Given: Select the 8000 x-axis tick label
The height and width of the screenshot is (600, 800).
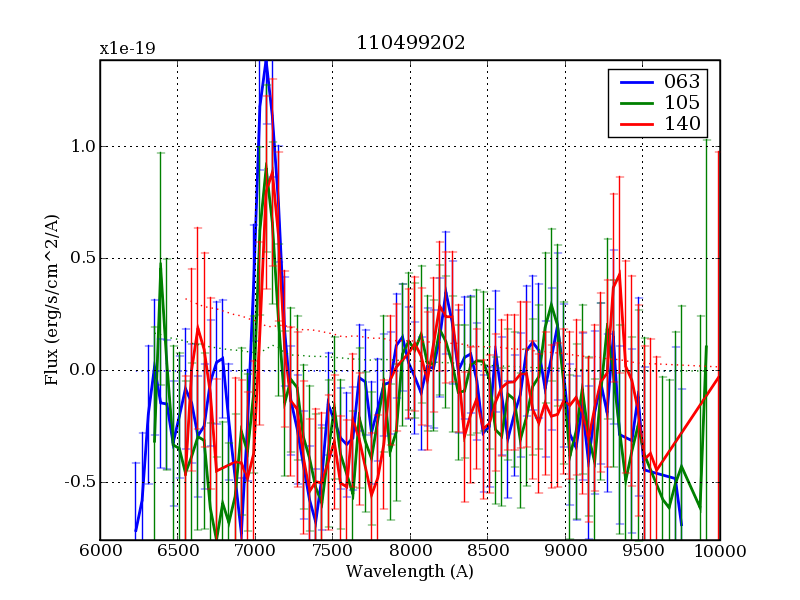Looking at the screenshot, I should (410, 551).
